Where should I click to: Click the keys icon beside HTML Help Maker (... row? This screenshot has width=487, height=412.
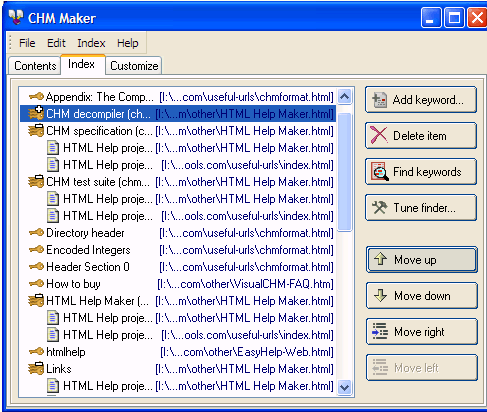click(x=36, y=300)
